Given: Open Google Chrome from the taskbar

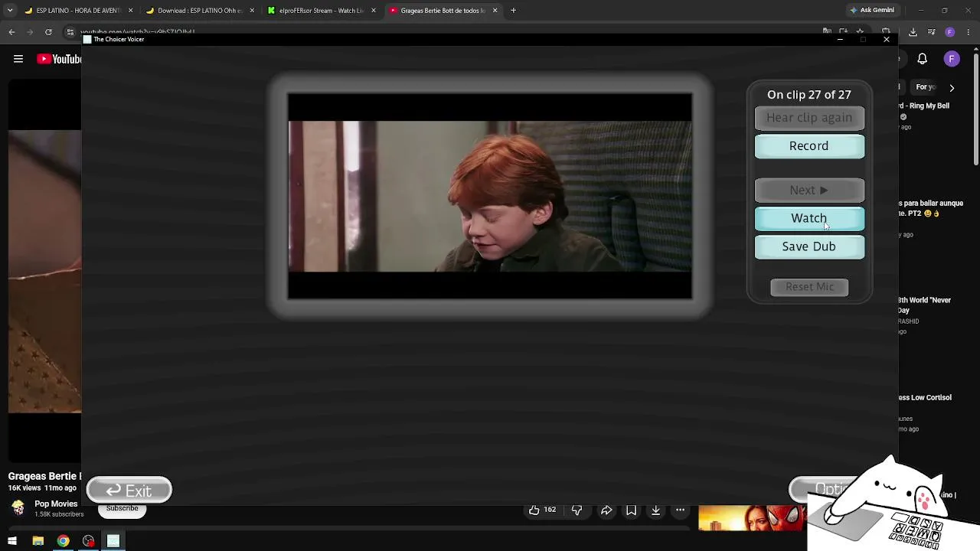Looking at the screenshot, I should coord(63,541).
